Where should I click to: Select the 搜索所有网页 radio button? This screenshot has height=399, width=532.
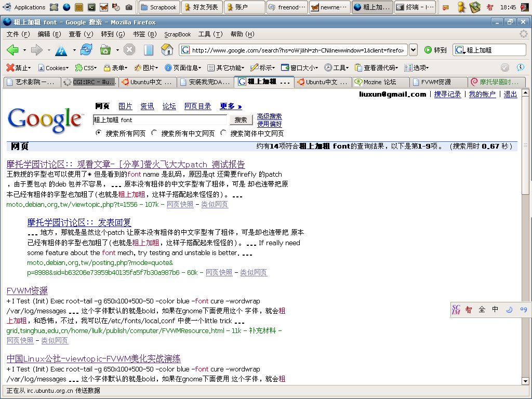pyautogui.click(x=98, y=132)
